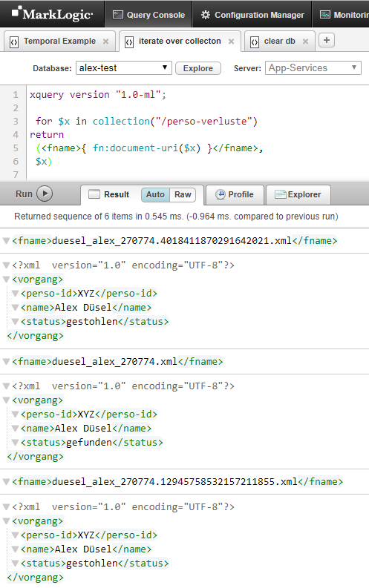
Task: Click the Profile clock icon
Action: tap(221, 194)
